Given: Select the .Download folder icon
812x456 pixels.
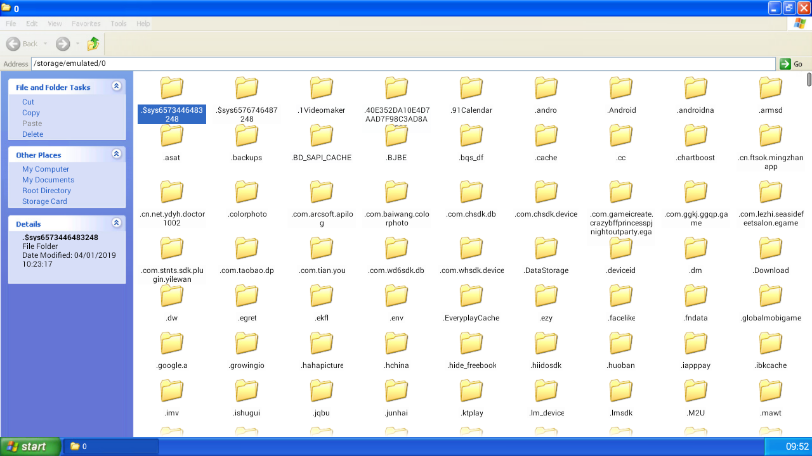Looking at the screenshot, I should [x=771, y=249].
